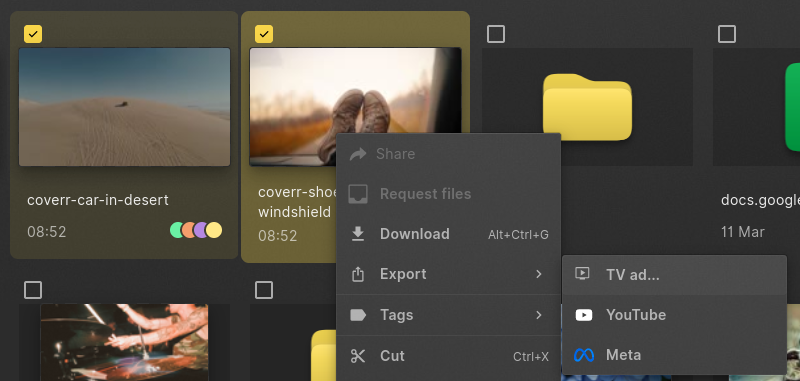Click the Alt+Ctrl+G shortcut text
This screenshot has width=800, height=381.
[x=518, y=235]
